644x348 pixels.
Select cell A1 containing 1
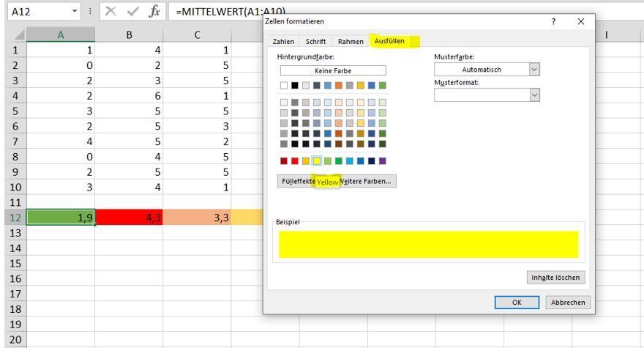[x=61, y=50]
